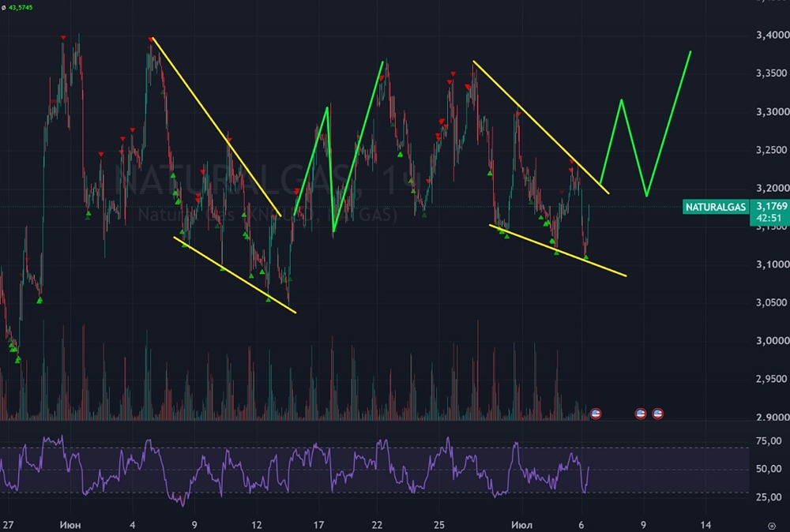Screen dimensions: 790x532
Task: Click the 6 date label on the time axis
Action: [x=581, y=525]
